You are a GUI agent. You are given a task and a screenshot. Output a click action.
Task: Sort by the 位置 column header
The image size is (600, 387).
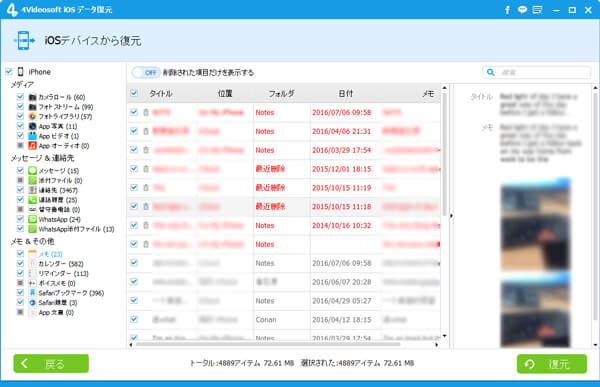pyautogui.click(x=225, y=93)
